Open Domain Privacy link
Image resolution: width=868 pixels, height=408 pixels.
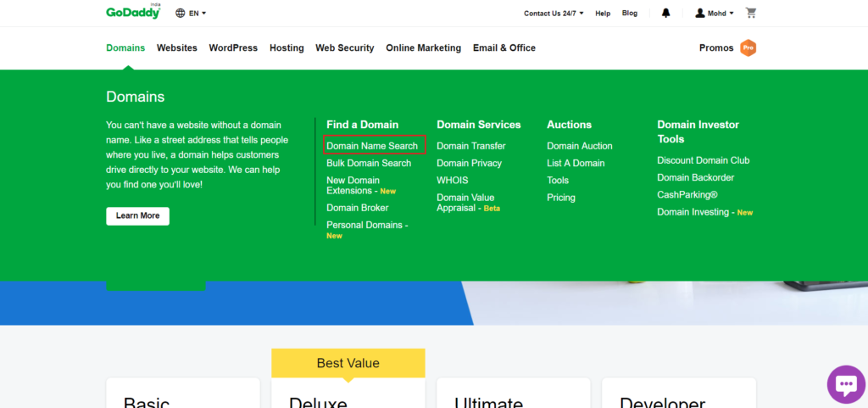click(x=470, y=164)
